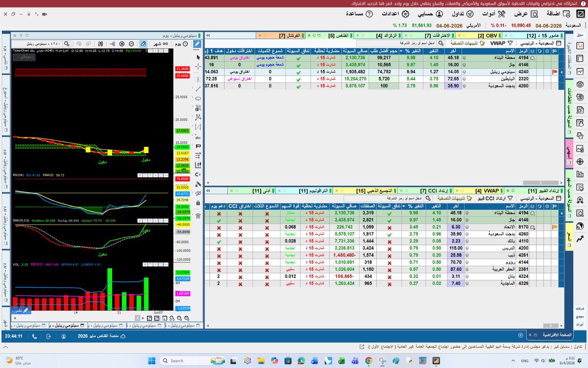Screen dimensions: 588x368
Task: Click the abc text drawing tool
Action: pyautogui.click(x=197, y=138)
